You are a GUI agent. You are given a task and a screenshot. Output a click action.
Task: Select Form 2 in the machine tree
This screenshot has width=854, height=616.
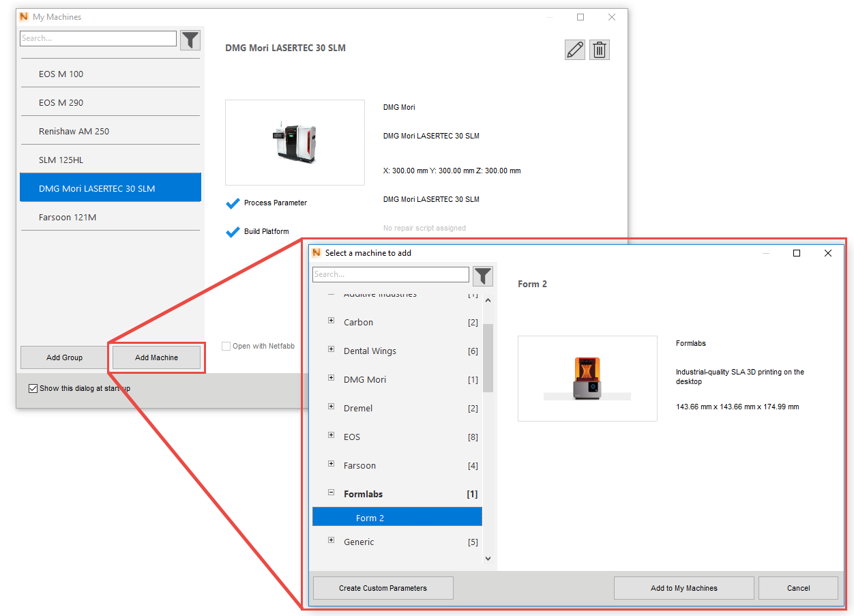[397, 517]
